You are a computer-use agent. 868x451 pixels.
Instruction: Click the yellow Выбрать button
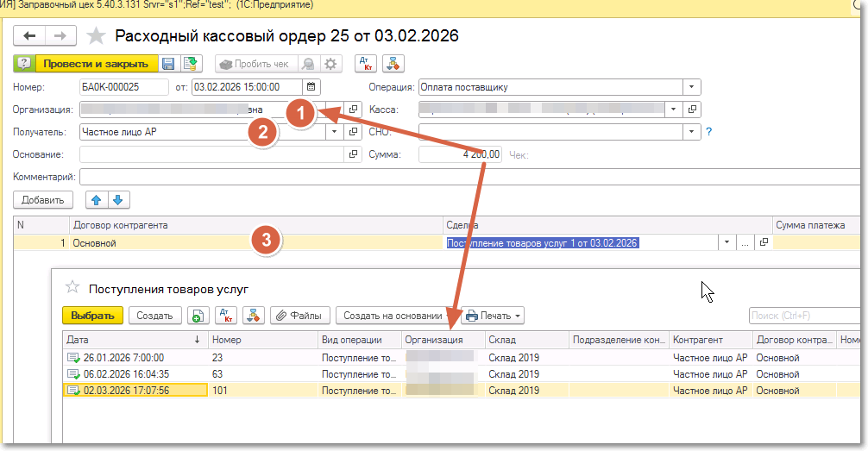93,316
